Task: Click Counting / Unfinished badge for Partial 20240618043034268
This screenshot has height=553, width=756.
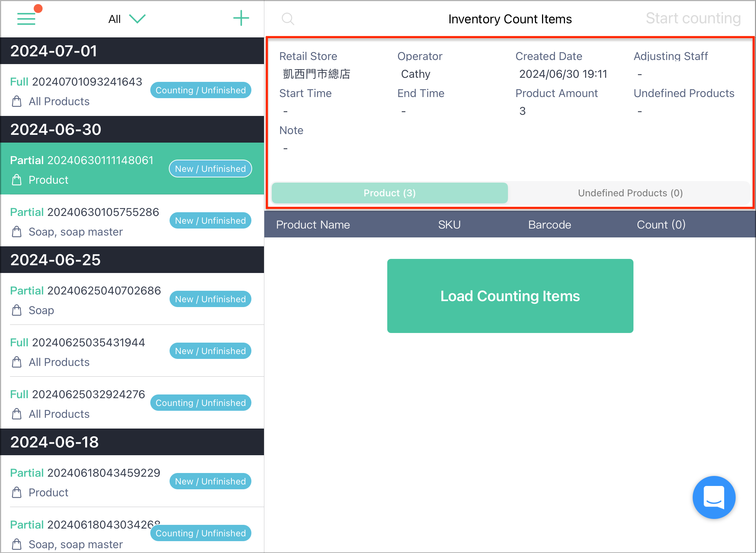Action: (201, 533)
